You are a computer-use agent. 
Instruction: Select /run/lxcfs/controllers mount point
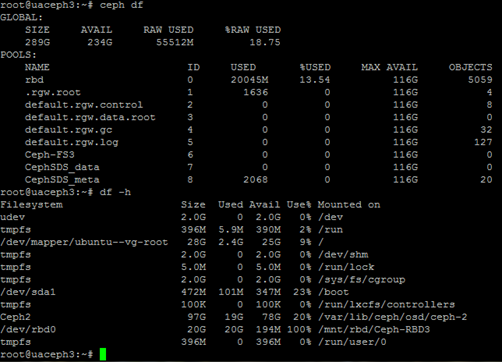click(x=386, y=305)
